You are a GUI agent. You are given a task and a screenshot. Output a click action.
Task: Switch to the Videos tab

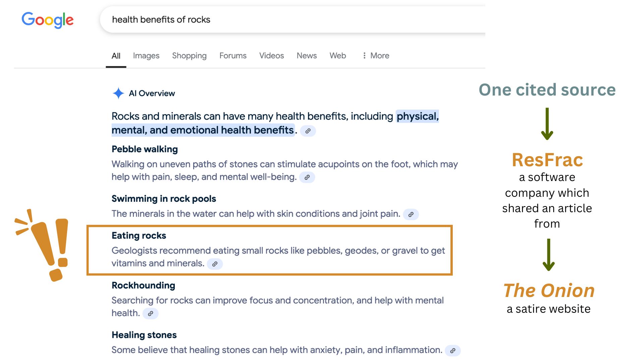click(271, 56)
